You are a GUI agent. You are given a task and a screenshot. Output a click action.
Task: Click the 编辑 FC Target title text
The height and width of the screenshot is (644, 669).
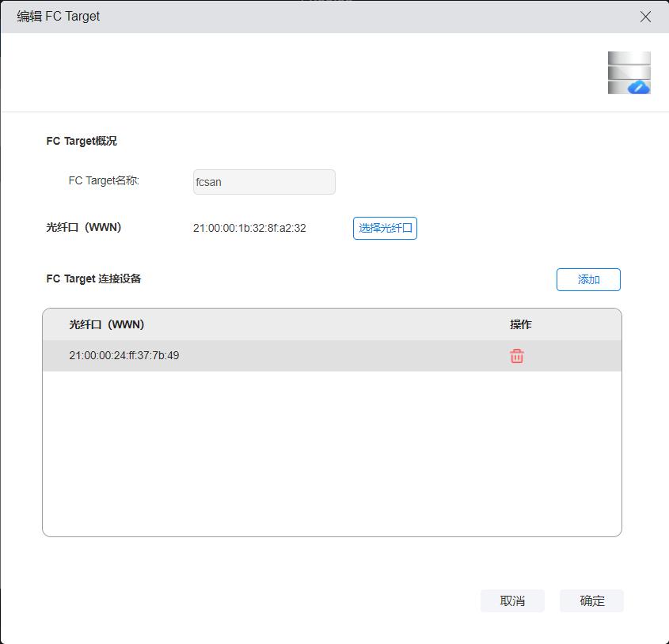coord(59,17)
